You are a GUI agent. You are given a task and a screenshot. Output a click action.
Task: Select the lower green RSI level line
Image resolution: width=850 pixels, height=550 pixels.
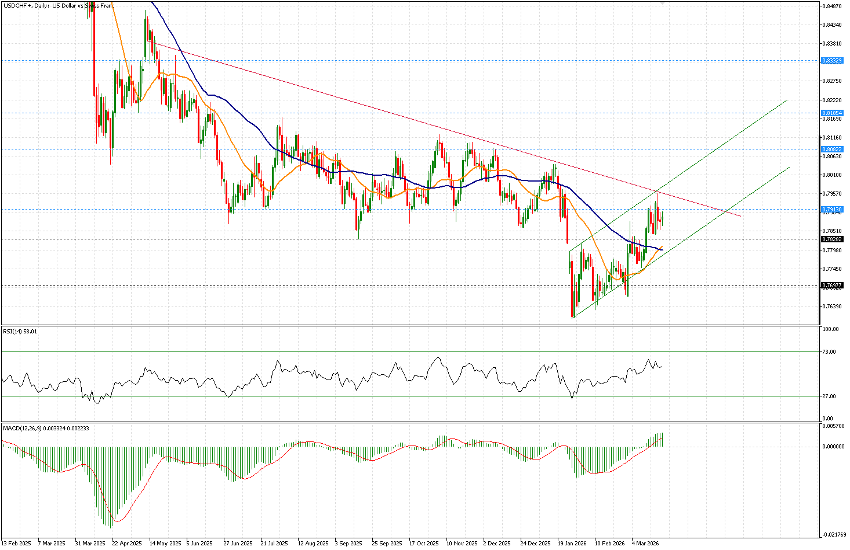[400, 396]
